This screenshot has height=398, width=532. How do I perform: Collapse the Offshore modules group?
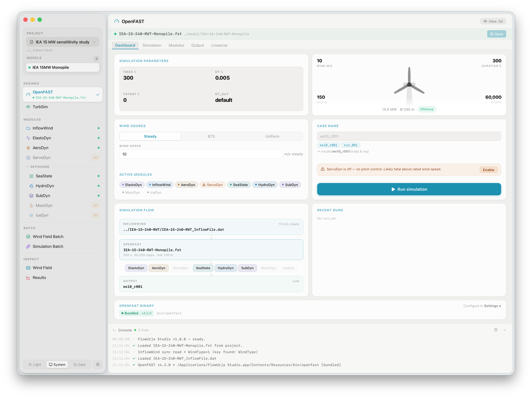27,167
